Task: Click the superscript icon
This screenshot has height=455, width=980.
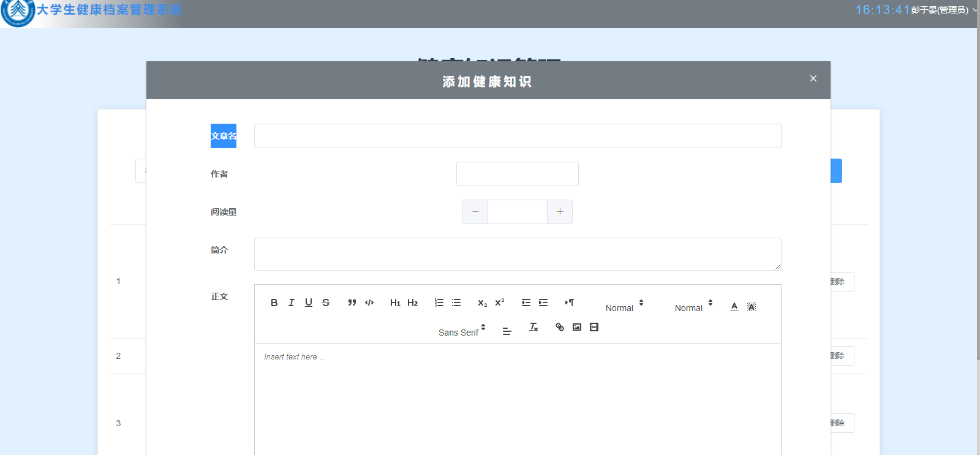Action: (x=500, y=303)
